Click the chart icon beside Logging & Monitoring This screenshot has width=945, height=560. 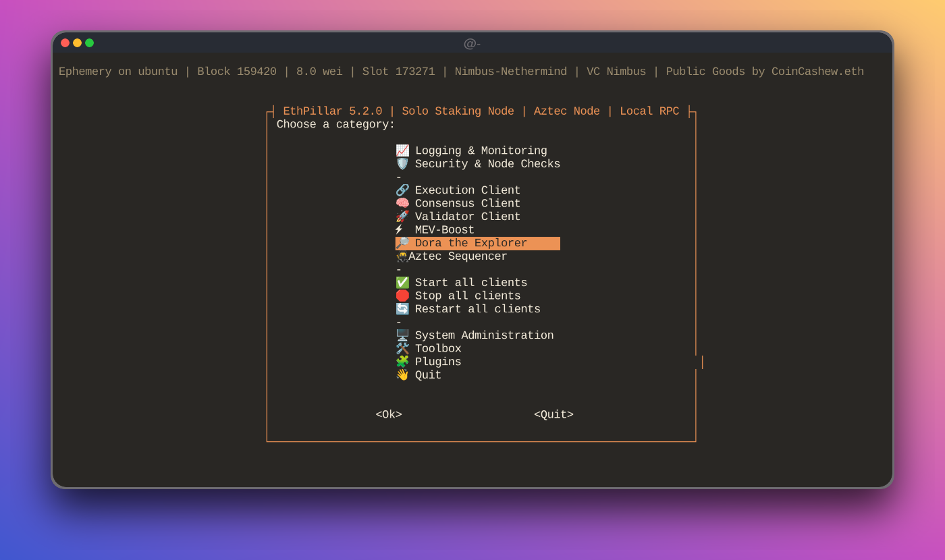click(402, 150)
